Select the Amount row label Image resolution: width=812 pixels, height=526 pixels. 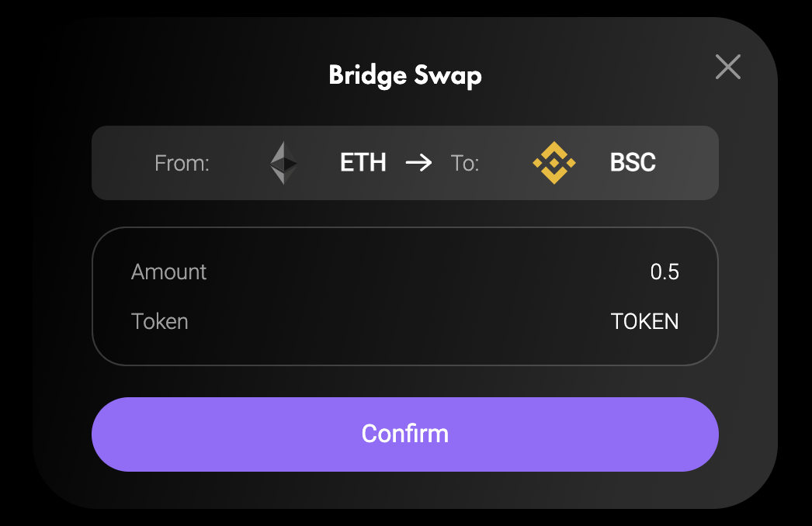[168, 272]
